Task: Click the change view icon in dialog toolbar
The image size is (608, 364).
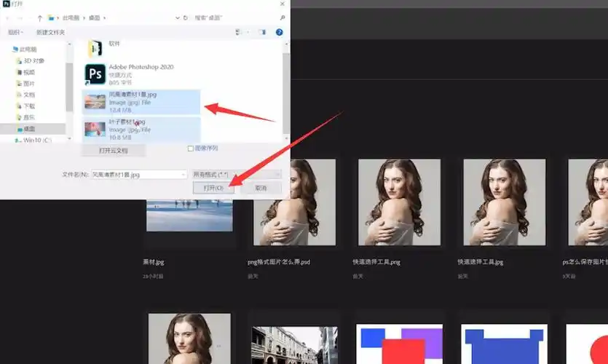Action: 238,32
